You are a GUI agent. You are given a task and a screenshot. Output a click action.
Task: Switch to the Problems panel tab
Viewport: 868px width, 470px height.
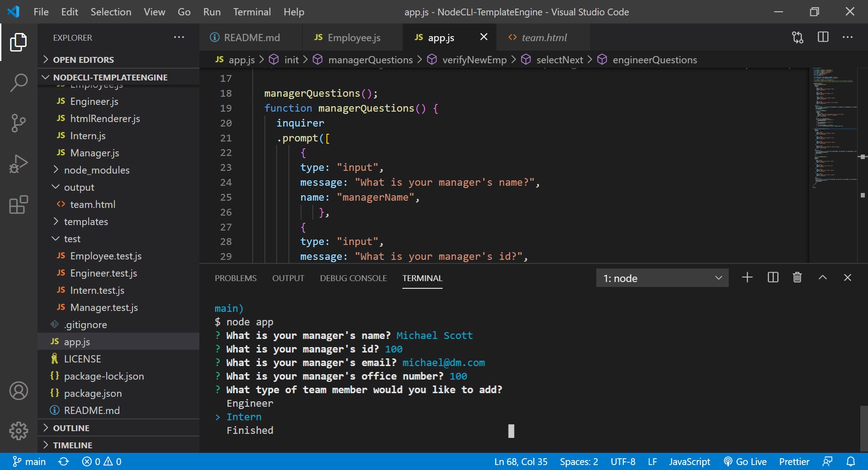pyautogui.click(x=236, y=278)
